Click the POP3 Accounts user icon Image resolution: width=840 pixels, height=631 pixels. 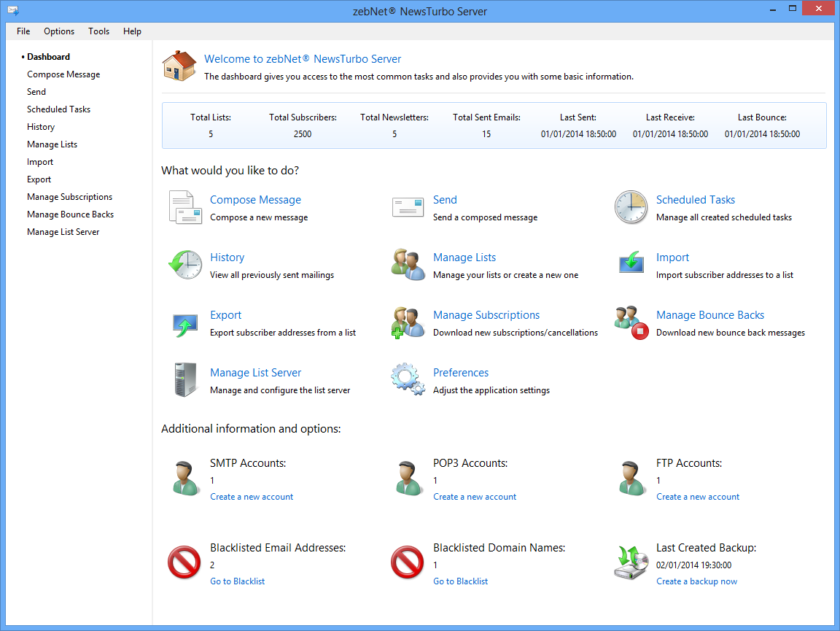409,479
